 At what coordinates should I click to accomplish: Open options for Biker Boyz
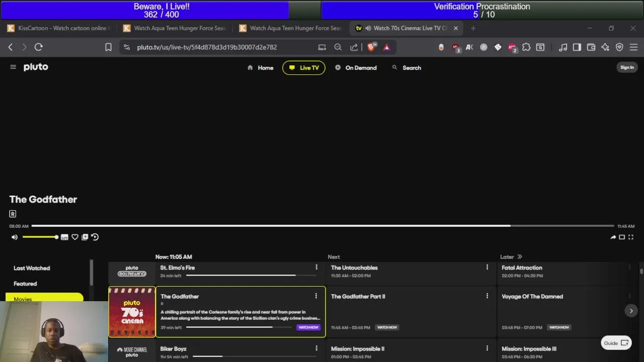(x=316, y=348)
